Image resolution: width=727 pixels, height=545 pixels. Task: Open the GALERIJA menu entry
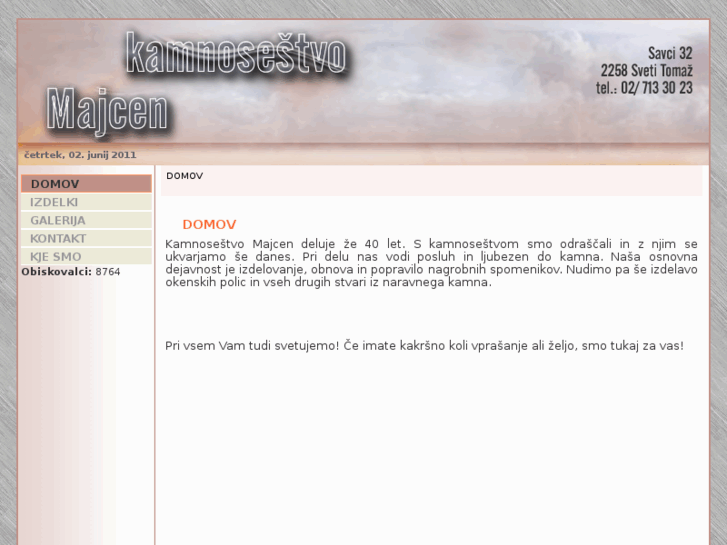[x=86, y=220]
